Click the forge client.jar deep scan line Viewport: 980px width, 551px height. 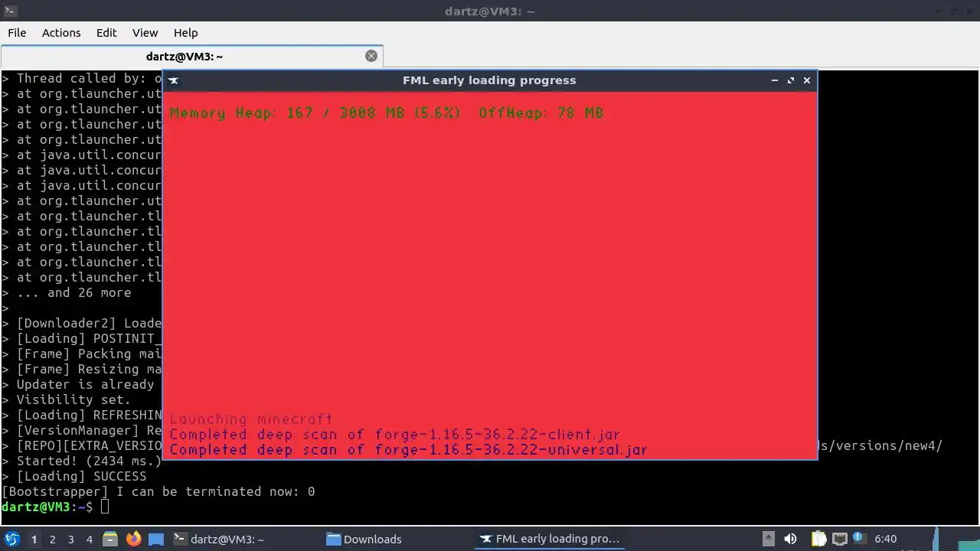click(395, 435)
